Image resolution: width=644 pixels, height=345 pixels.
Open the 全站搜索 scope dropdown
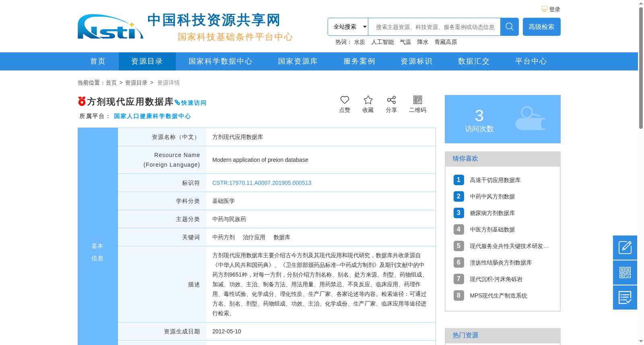(x=348, y=27)
